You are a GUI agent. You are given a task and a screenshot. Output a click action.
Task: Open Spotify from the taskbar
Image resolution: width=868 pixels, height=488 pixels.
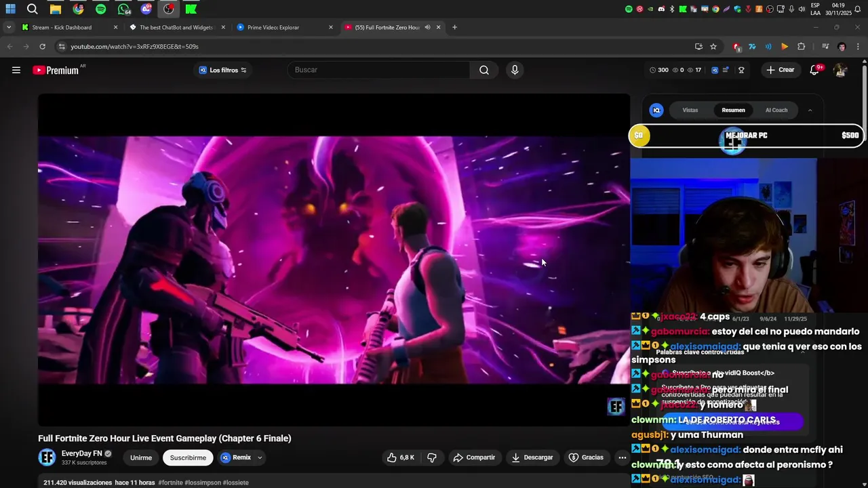point(101,9)
